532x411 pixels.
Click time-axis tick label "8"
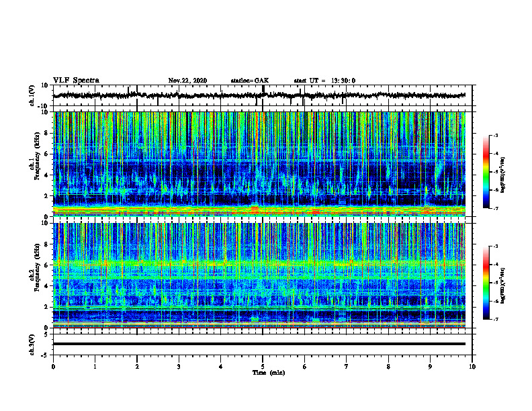tap(388, 367)
